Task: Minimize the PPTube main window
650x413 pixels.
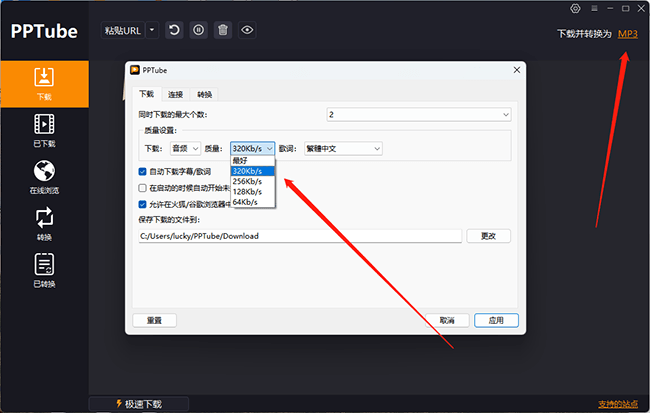Action: click(x=610, y=8)
